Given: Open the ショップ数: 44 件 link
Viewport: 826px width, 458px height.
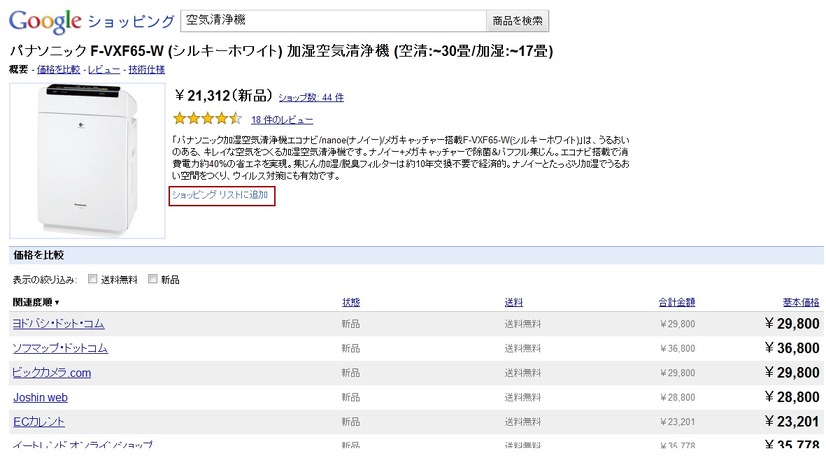Looking at the screenshot, I should pos(311,97).
